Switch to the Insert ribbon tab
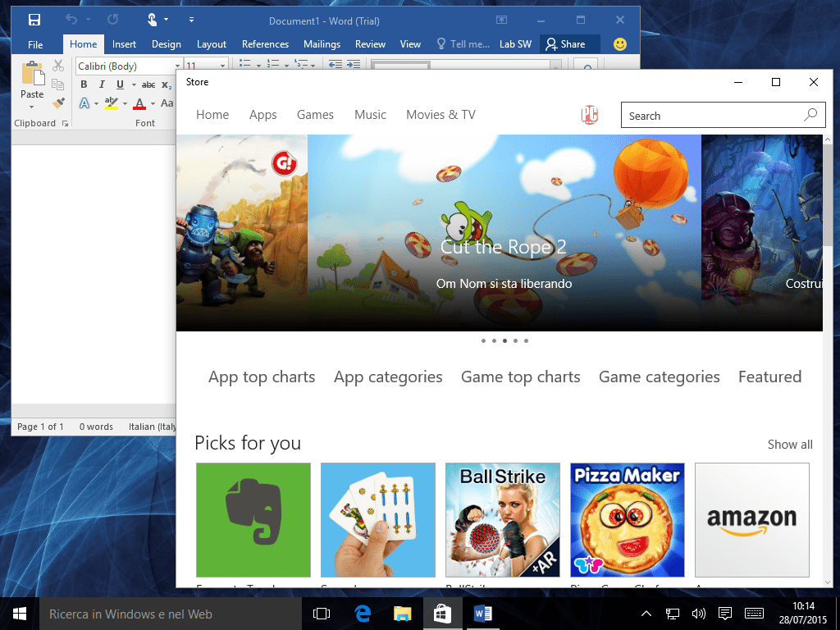 [124, 44]
